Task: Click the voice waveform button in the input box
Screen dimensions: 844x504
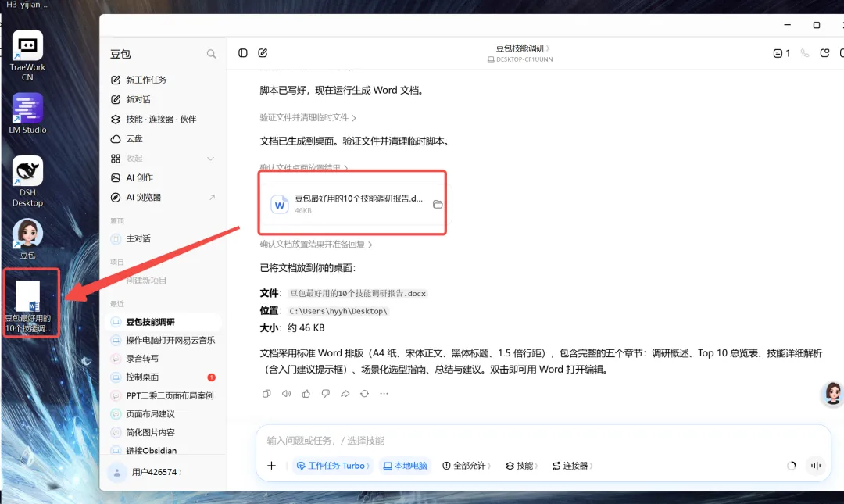Action: coord(816,466)
